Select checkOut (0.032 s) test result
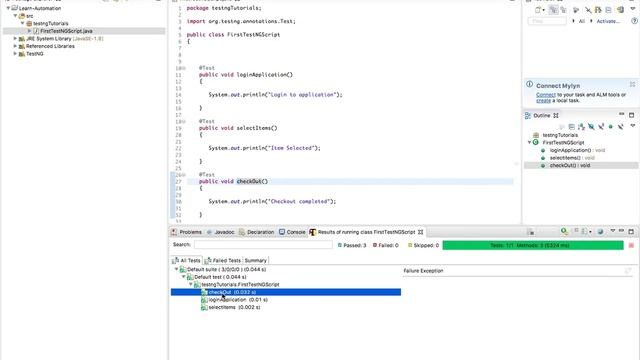 point(286,292)
